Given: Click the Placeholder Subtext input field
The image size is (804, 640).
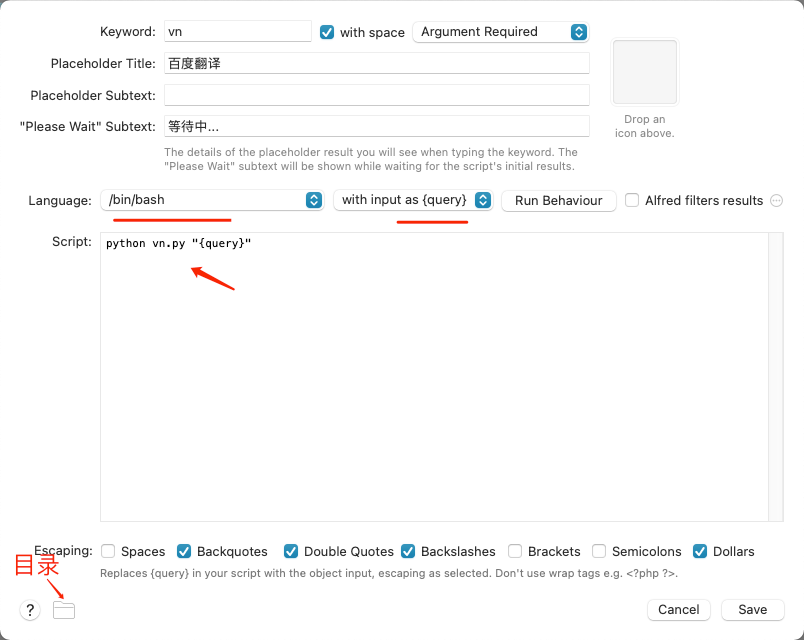Looking at the screenshot, I should coord(376,95).
